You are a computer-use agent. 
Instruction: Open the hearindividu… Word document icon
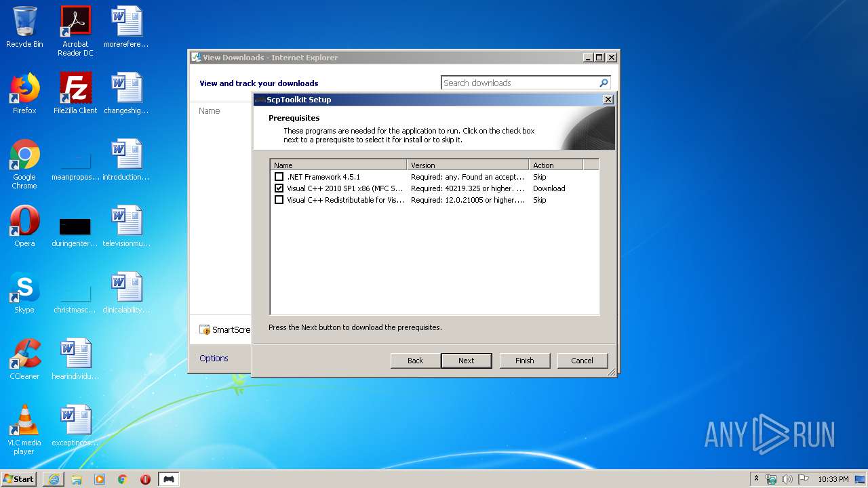[75, 359]
